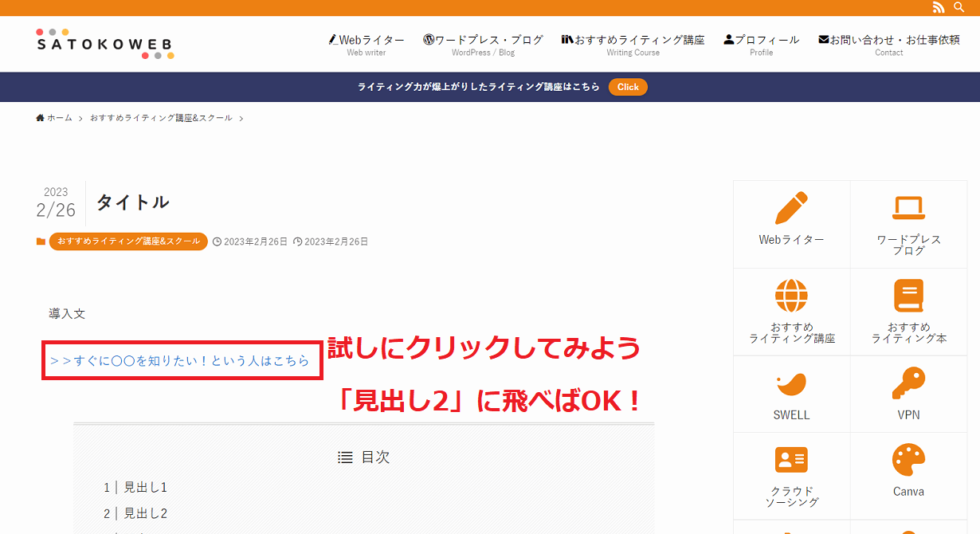Click the home icon in the breadcrumb
The height and width of the screenshot is (534, 980).
click(39, 117)
